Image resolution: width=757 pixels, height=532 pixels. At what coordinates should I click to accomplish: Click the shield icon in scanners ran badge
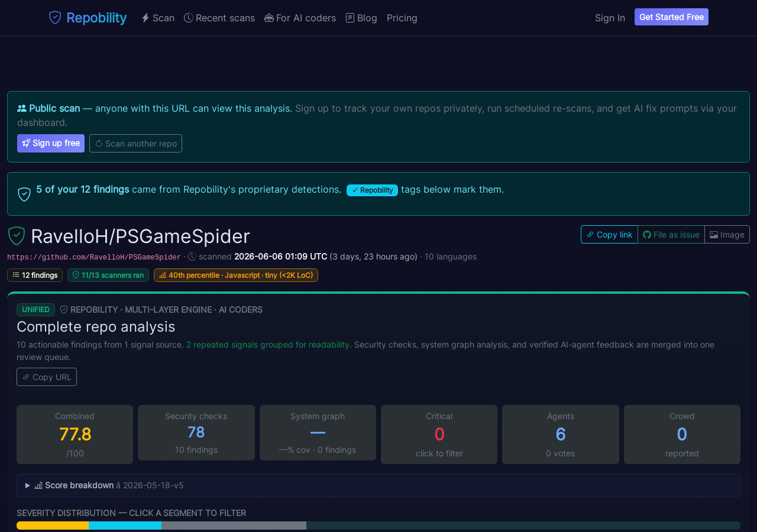76,275
